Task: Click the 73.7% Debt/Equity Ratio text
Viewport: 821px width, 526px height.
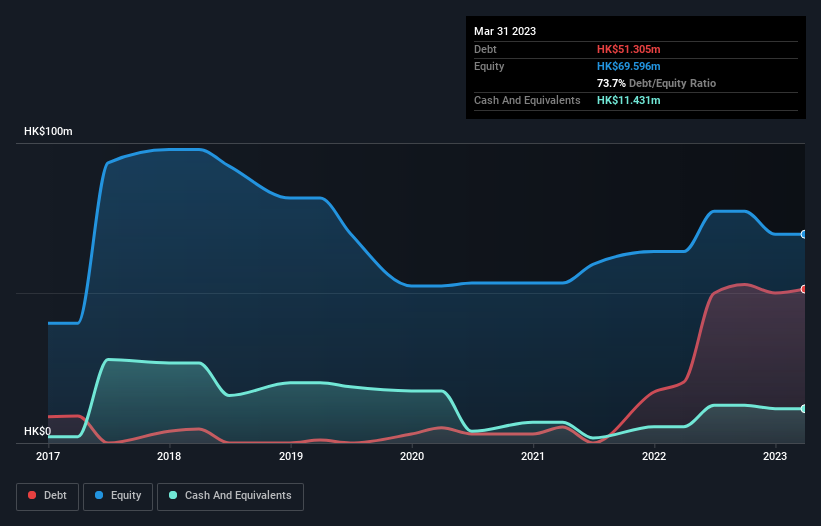Action: pos(656,83)
